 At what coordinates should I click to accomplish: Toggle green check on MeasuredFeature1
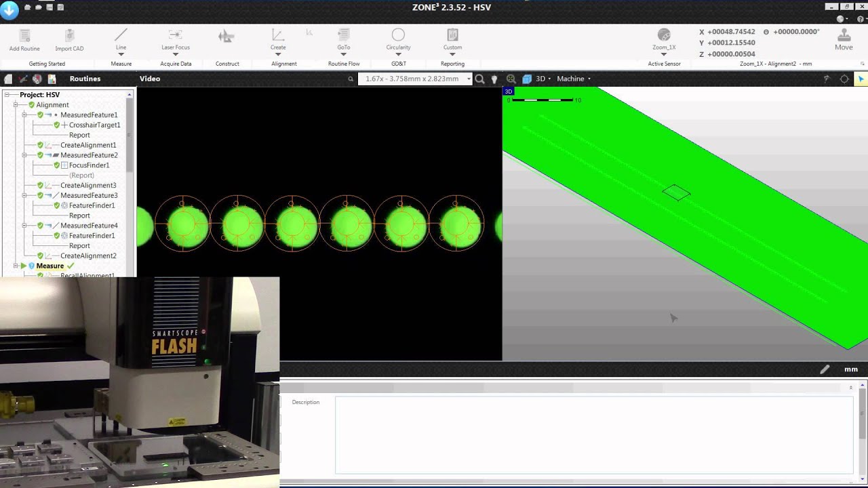[40, 115]
